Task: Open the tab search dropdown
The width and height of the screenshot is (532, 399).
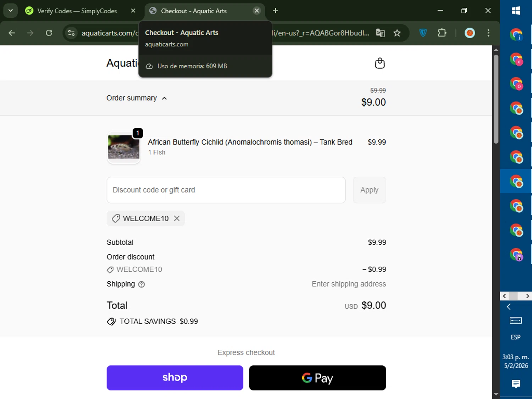Action: 11,11
